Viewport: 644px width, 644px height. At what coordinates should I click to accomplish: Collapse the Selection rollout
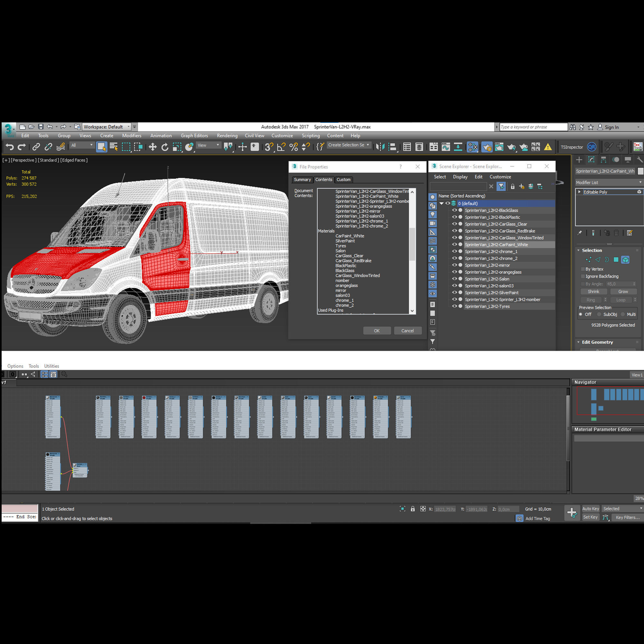[x=579, y=250]
